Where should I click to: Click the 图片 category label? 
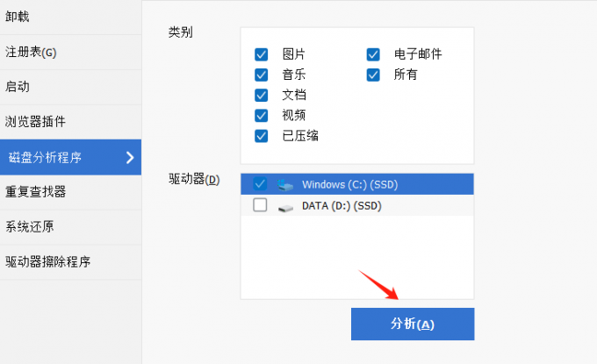coord(293,54)
